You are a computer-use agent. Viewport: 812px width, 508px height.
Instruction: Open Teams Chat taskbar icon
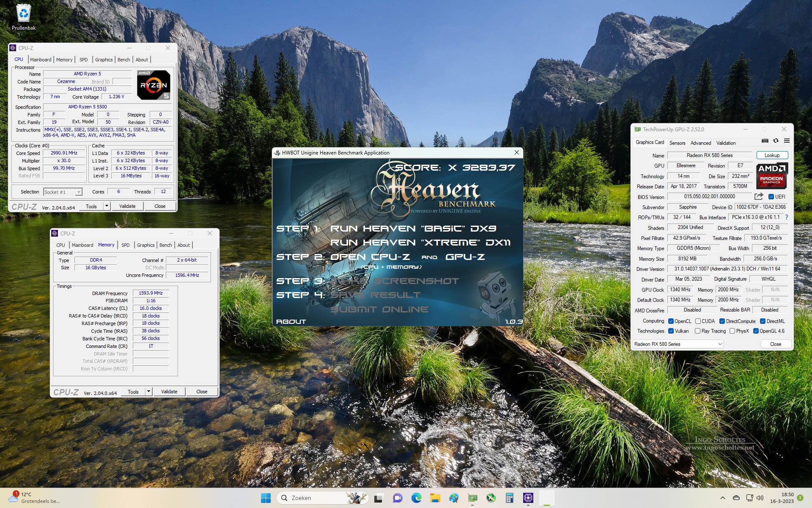coord(398,498)
